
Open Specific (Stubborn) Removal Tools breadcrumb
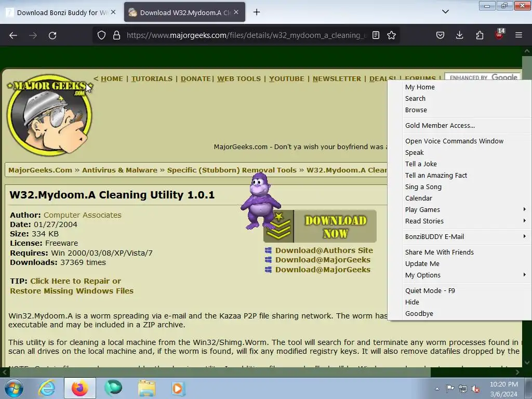(232, 170)
